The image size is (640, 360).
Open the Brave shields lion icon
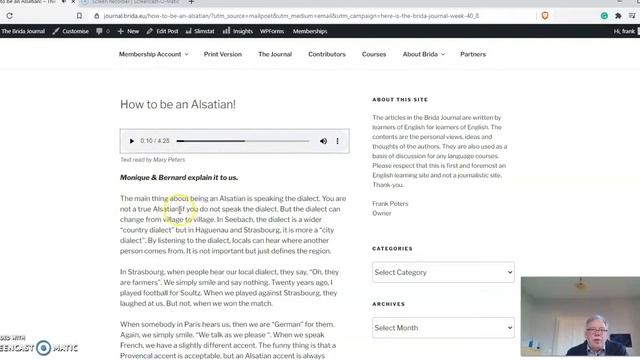[545, 16]
